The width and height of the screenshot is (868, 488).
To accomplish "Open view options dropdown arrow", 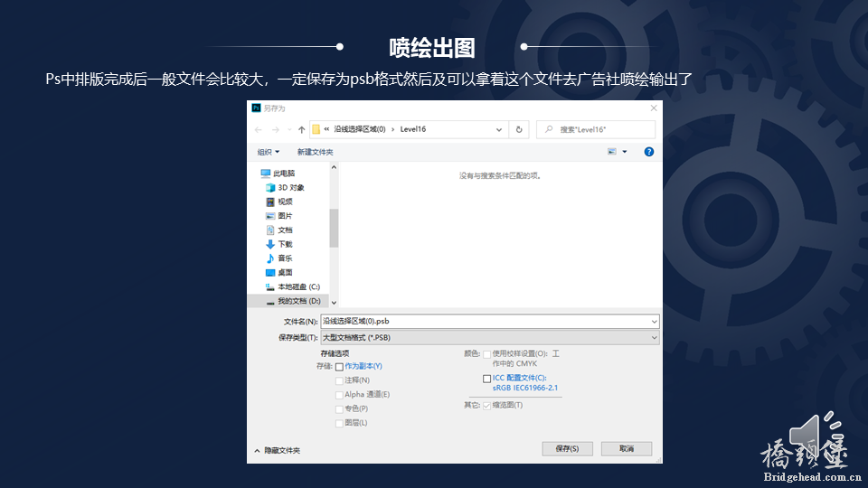I will click(625, 152).
